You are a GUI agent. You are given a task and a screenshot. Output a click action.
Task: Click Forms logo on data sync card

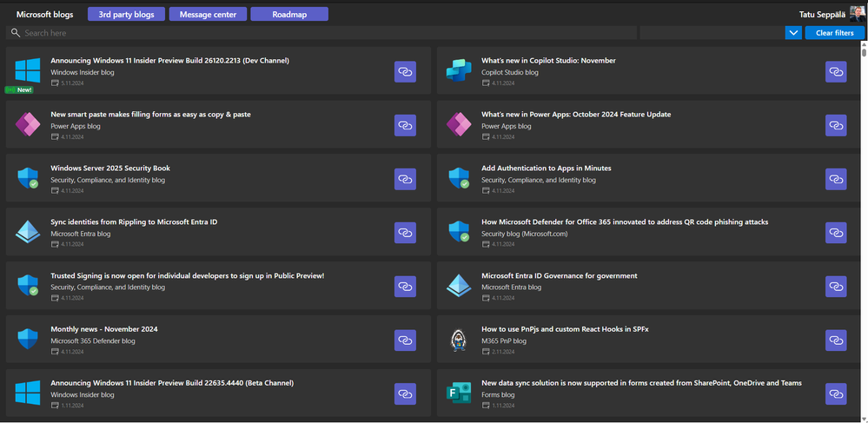pos(459,393)
